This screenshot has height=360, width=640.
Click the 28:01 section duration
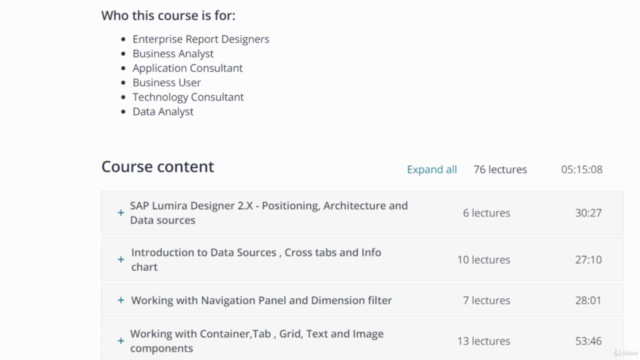(589, 300)
